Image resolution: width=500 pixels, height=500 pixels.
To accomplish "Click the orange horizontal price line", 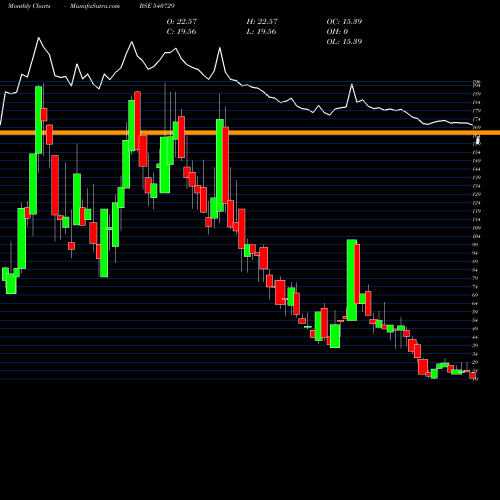I will [x=250, y=133].
